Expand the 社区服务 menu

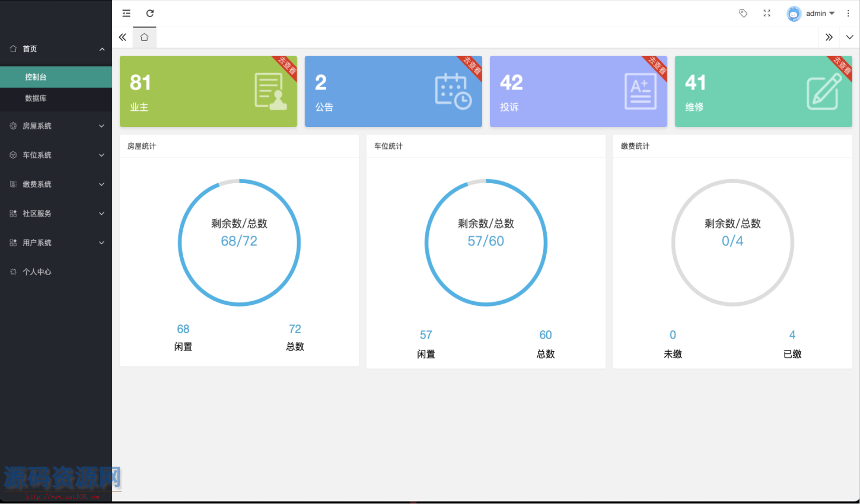click(x=56, y=213)
